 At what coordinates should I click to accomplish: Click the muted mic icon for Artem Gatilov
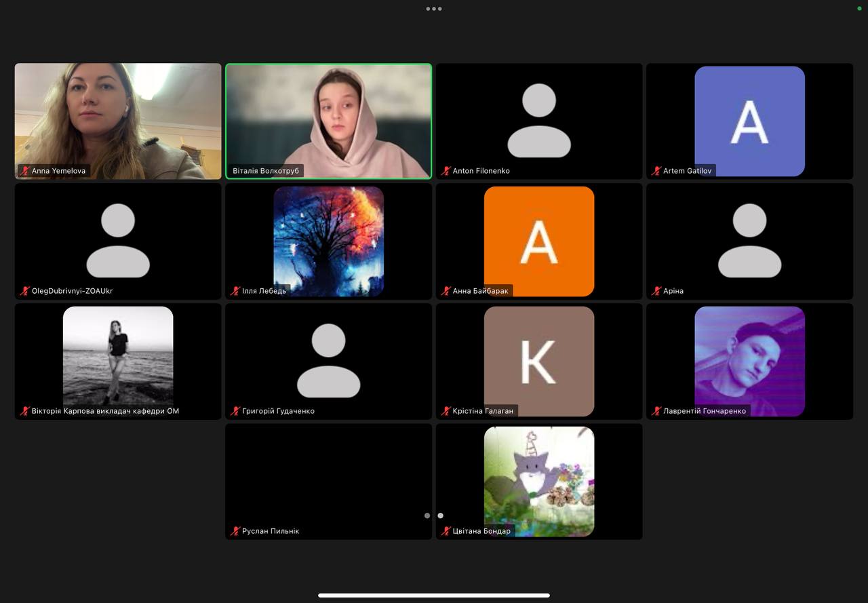(x=656, y=171)
